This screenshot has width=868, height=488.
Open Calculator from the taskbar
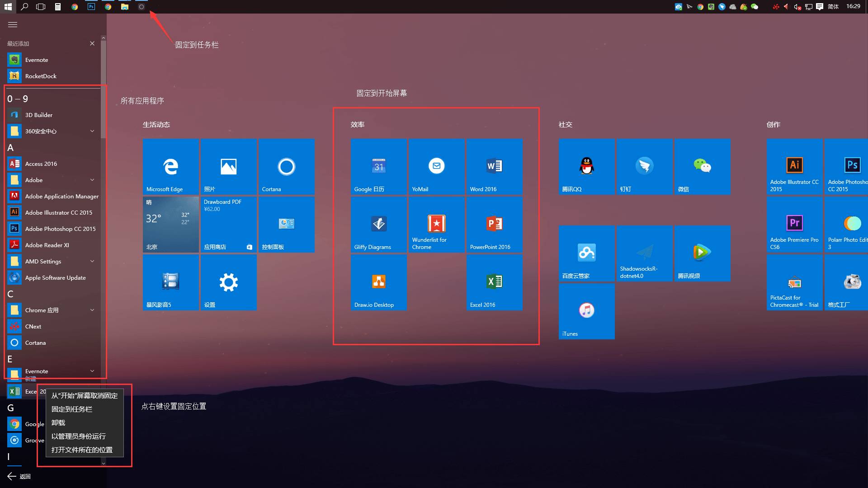point(58,7)
